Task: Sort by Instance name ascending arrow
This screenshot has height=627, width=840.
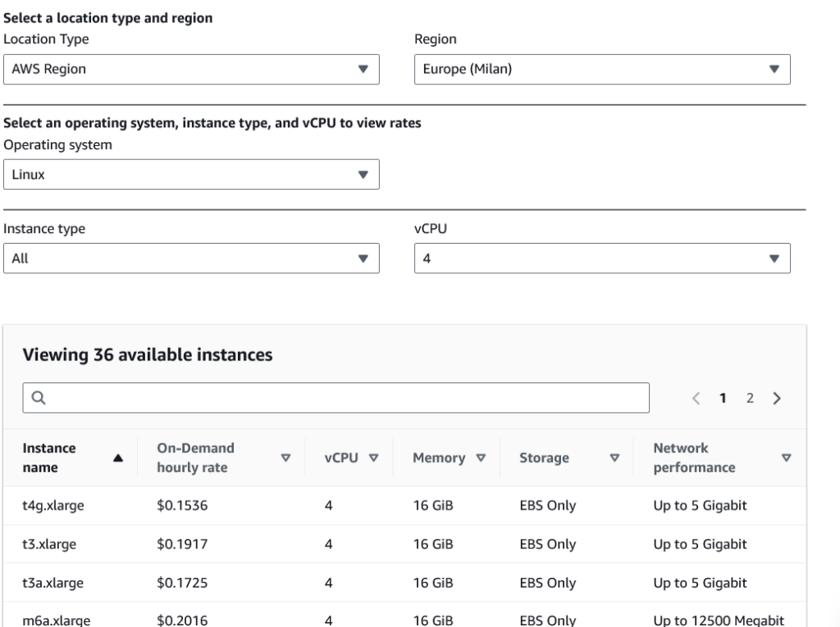Action: 118,458
